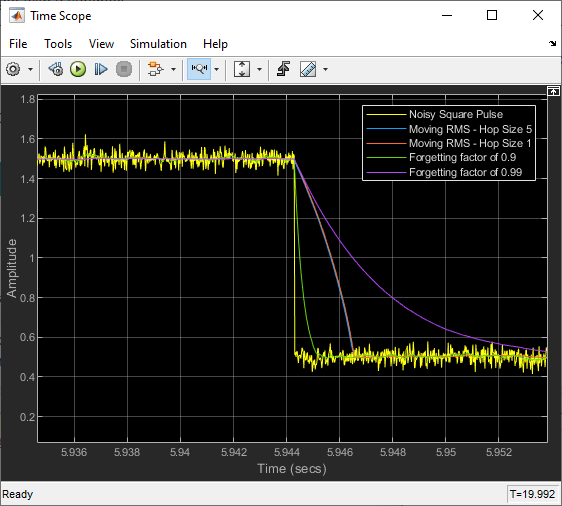
Task: Click the Scale Y-axis limits icon
Action: click(x=242, y=69)
